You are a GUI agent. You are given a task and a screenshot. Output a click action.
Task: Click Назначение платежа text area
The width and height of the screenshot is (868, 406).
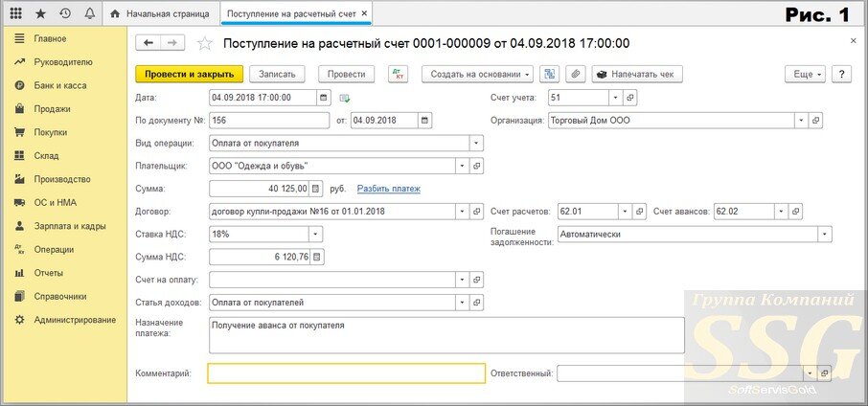[x=446, y=335]
